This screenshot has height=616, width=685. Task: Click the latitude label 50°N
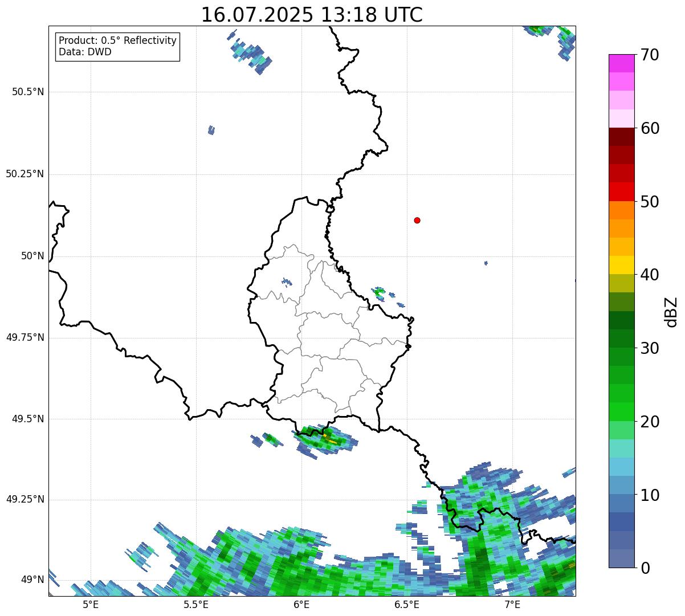(32, 256)
